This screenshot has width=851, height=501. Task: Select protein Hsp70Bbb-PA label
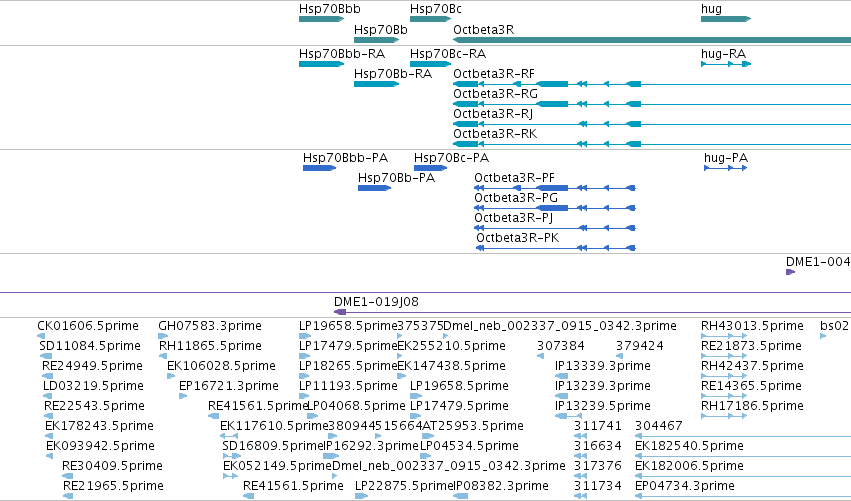point(345,158)
